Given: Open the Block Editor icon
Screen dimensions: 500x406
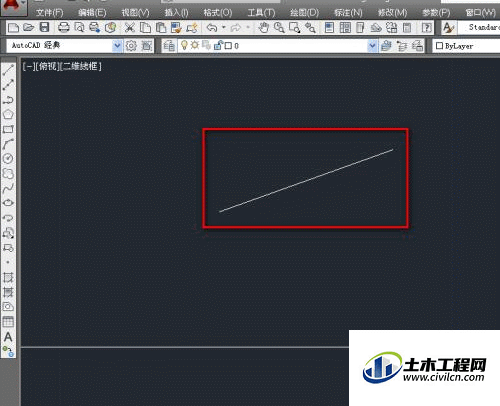Looking at the screenshot, I should (x=192, y=27).
